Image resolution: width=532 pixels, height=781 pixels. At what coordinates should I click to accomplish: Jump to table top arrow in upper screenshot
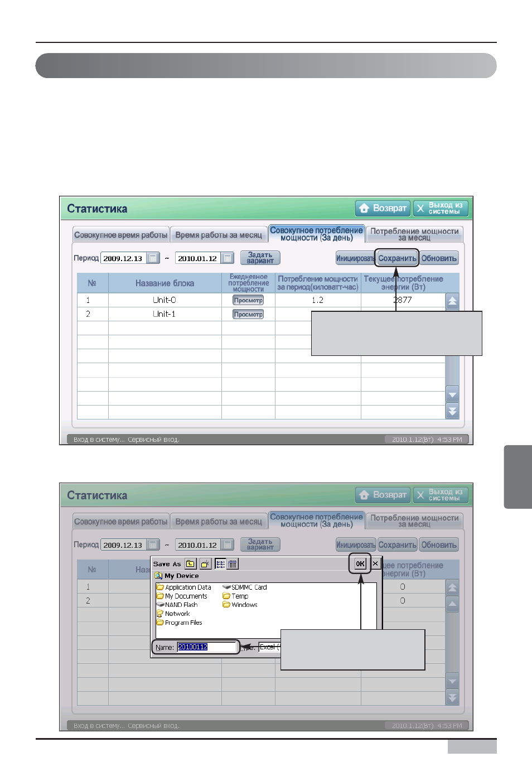(452, 301)
